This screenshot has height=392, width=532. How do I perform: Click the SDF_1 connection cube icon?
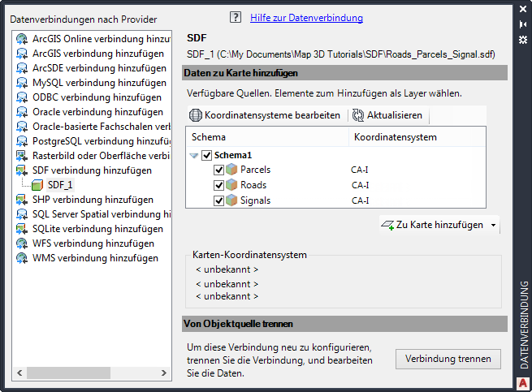[x=37, y=185]
